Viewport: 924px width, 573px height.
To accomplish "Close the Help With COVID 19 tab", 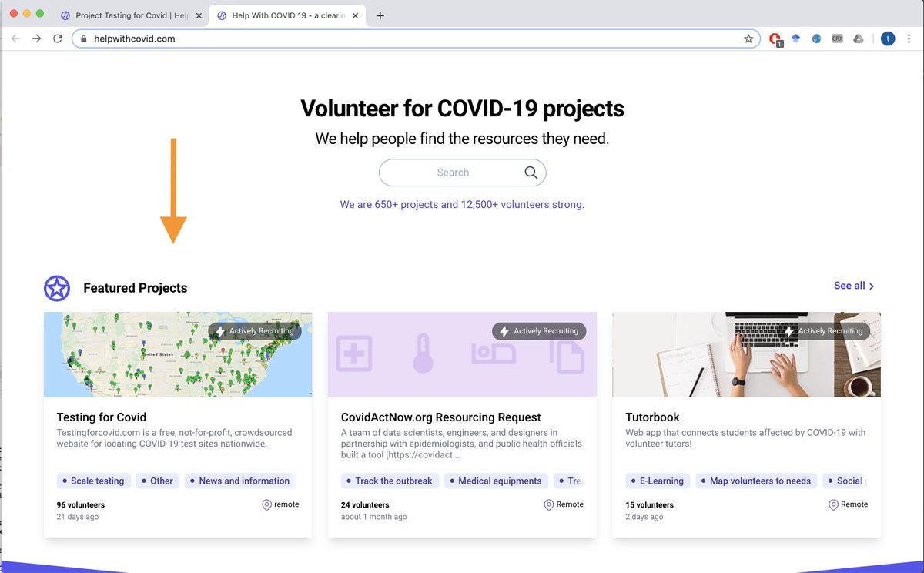I will pos(356,15).
